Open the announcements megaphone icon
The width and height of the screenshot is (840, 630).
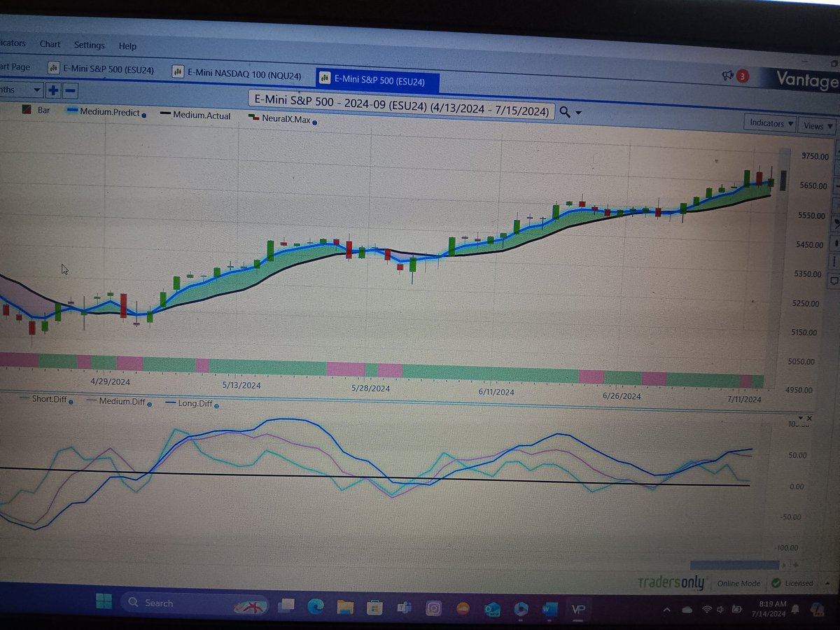tap(727, 75)
